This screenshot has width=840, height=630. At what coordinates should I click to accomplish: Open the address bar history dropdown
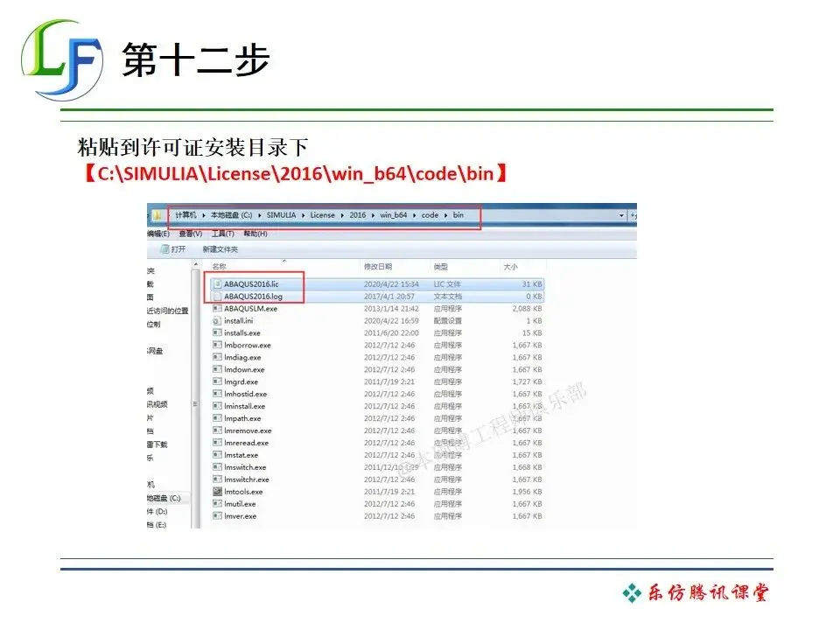[621, 215]
